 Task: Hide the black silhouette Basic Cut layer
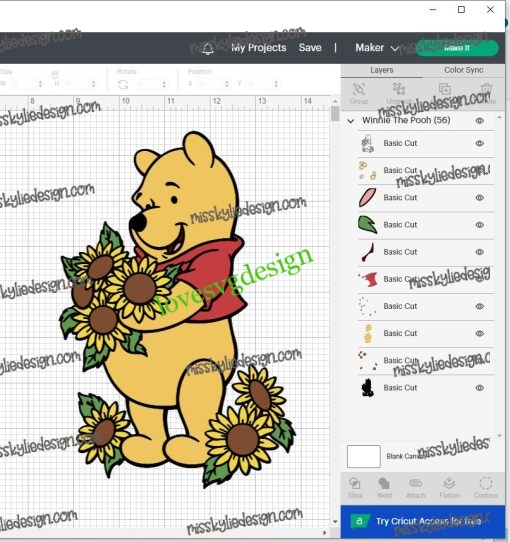point(479,388)
